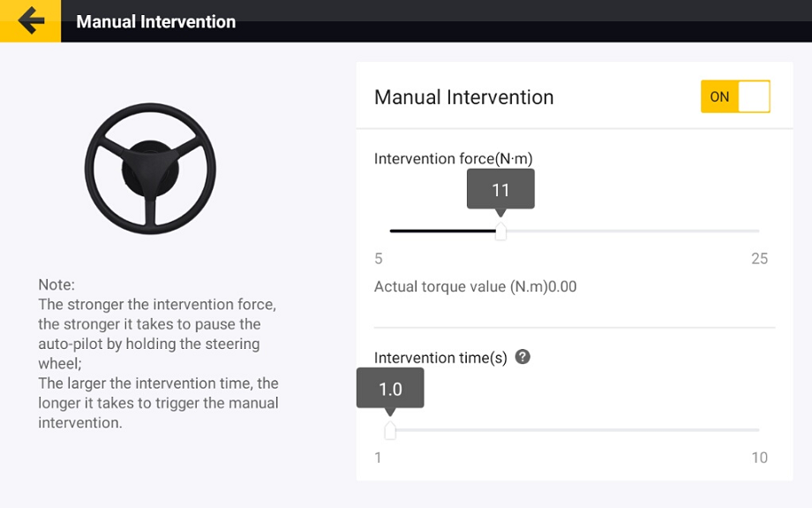Click the 1.0 time value tooltip
812x508 pixels.
click(x=390, y=388)
